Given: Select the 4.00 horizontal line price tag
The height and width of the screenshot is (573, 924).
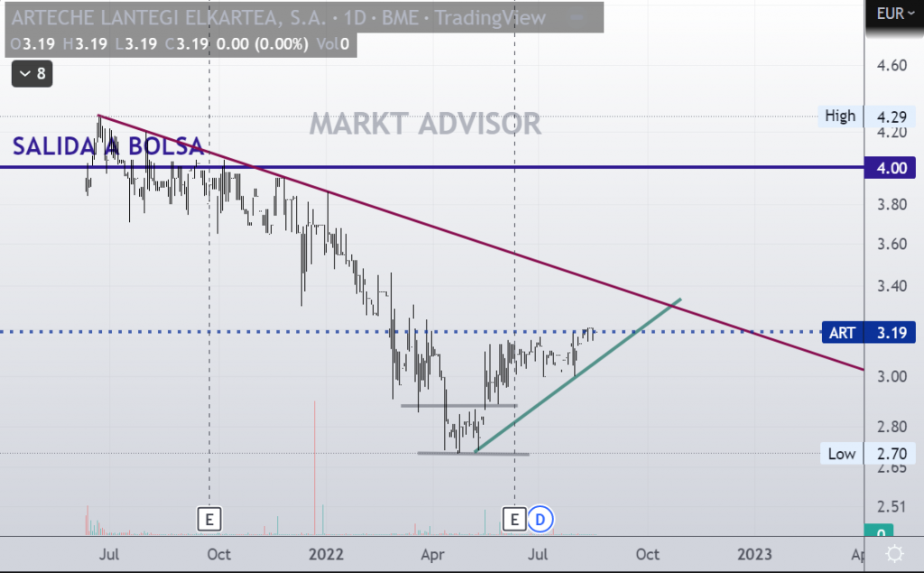Looking at the screenshot, I should tap(890, 168).
